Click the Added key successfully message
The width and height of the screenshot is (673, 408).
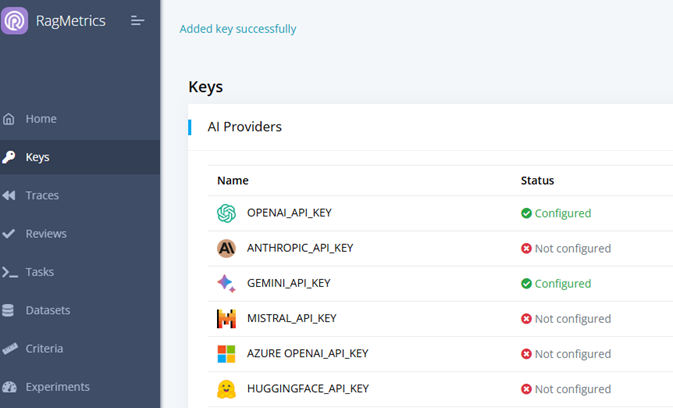tap(238, 29)
